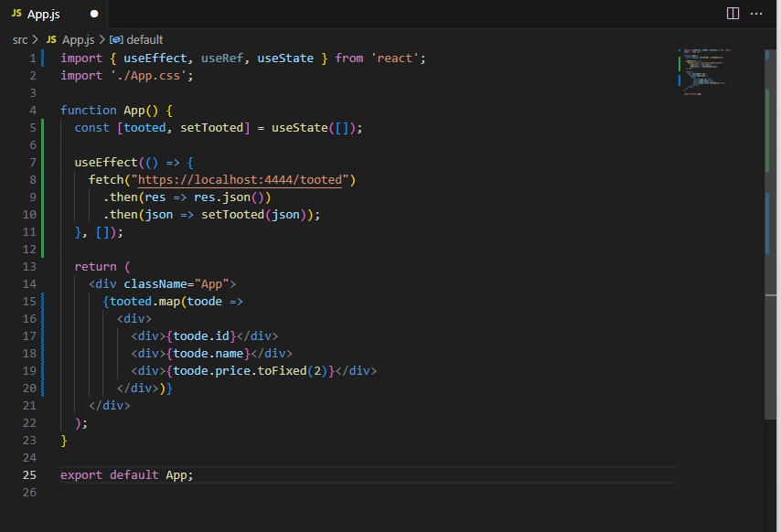Screen dimensions: 781x532
Task: Open the App.js breadcrumb dropdown
Action: pyautogui.click(x=78, y=39)
